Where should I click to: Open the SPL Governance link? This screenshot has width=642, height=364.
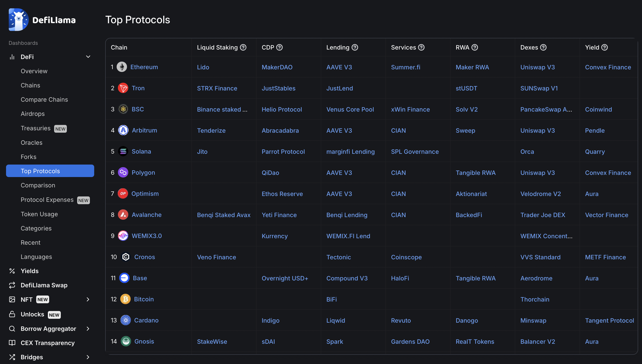pos(415,151)
